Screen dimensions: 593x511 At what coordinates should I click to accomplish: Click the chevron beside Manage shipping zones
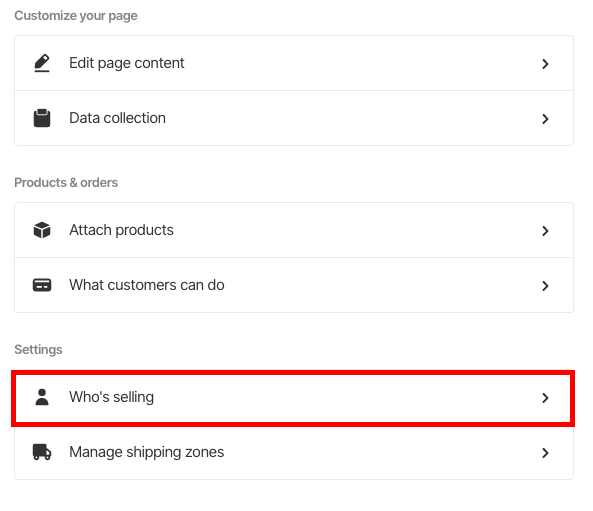click(x=545, y=453)
